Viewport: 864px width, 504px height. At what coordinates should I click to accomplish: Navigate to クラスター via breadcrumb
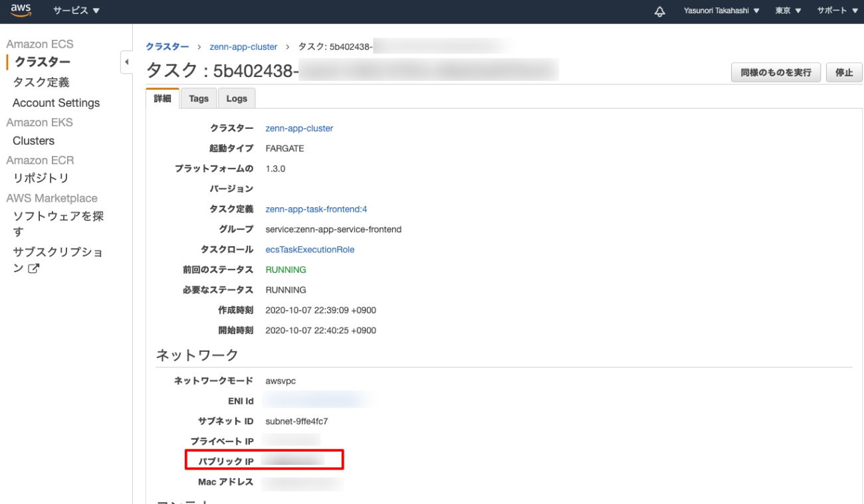pos(167,46)
